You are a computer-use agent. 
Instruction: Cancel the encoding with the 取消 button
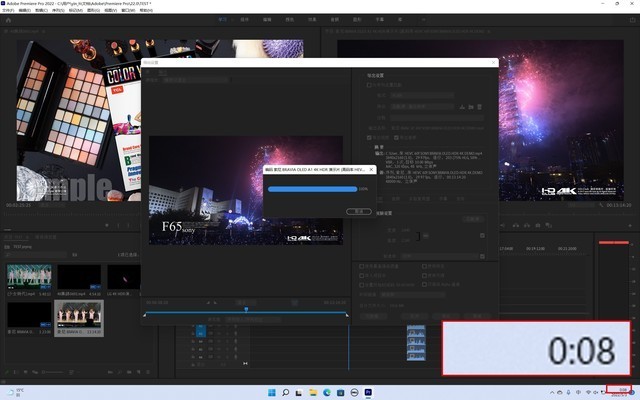pyautogui.click(x=359, y=211)
